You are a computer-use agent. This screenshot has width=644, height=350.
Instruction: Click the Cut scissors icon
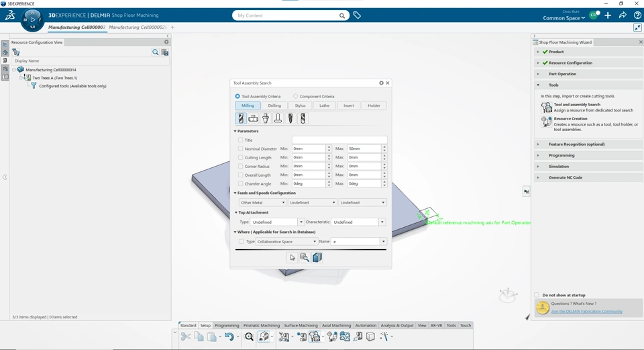186,337
